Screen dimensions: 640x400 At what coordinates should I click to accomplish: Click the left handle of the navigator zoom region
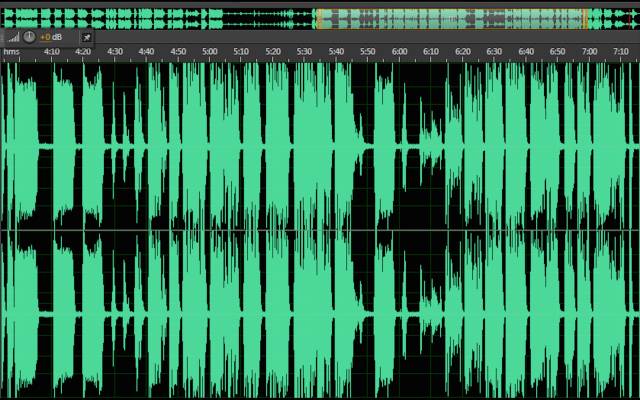[318, 19]
